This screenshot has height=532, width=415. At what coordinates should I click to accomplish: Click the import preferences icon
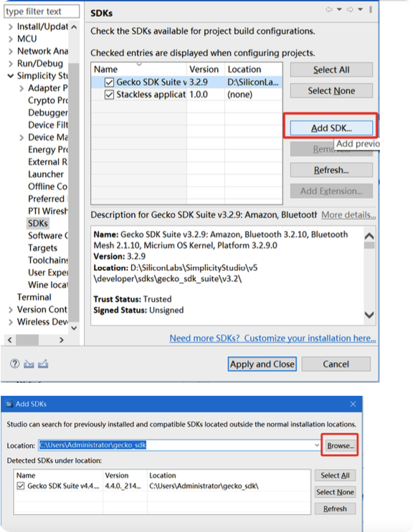pos(29,364)
